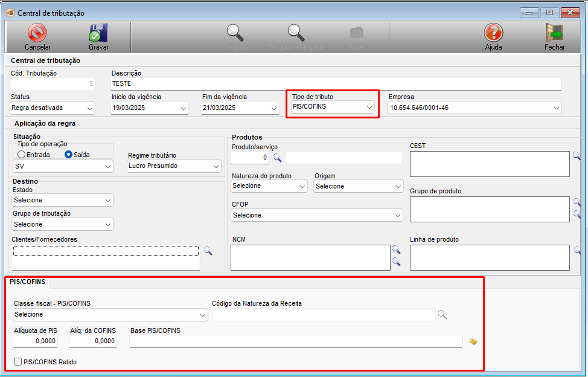Search Clientes/Fornecedores with magnifier icon
Viewport: 588px width, 377px height.
click(208, 251)
